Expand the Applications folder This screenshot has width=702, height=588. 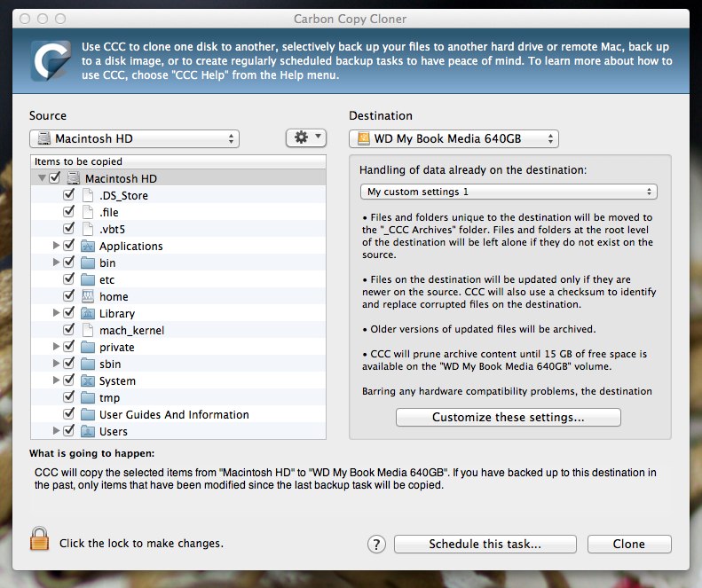point(56,246)
